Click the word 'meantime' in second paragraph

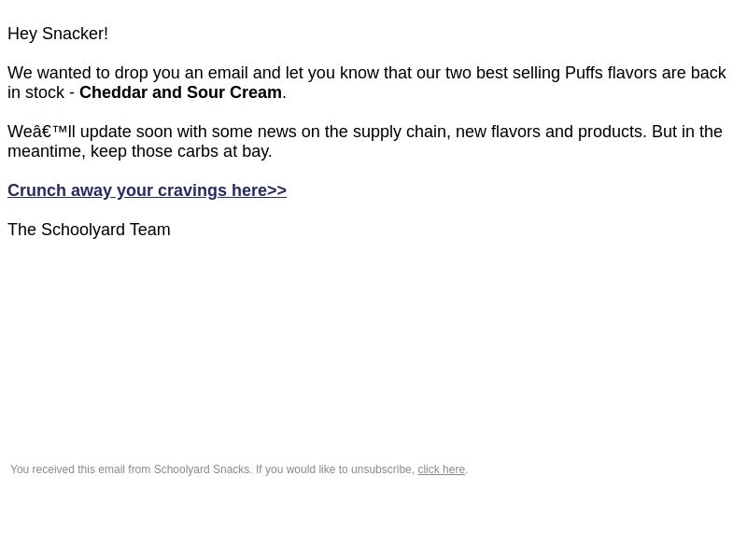[45, 151]
